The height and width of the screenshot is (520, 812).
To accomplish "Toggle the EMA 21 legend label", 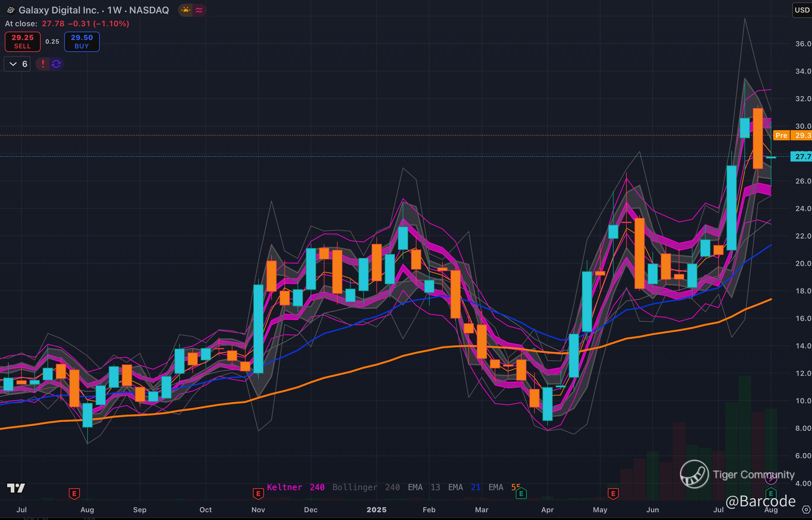I will (x=464, y=487).
